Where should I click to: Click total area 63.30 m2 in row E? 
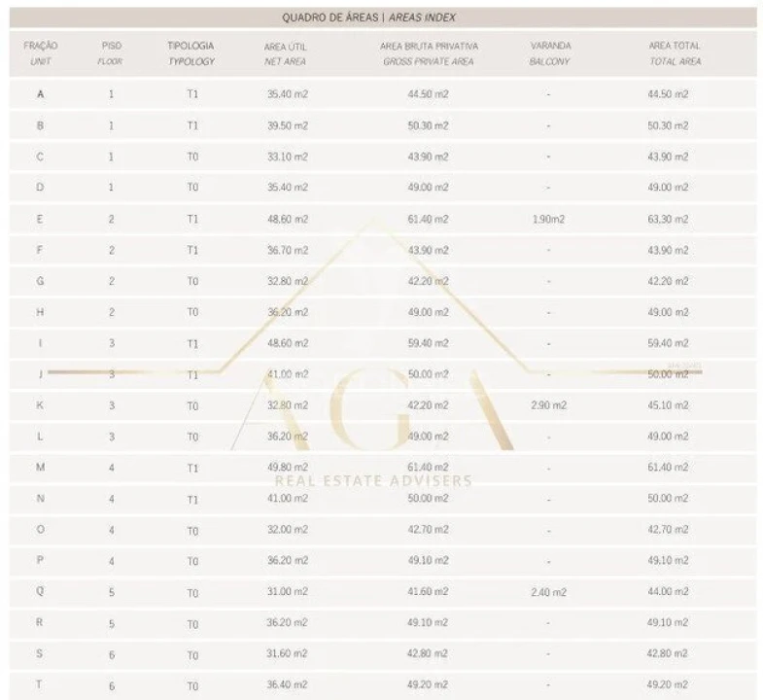pyautogui.click(x=668, y=219)
